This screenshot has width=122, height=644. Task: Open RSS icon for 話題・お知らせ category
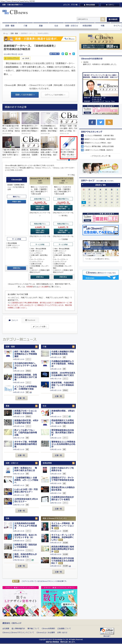click(36, 463)
